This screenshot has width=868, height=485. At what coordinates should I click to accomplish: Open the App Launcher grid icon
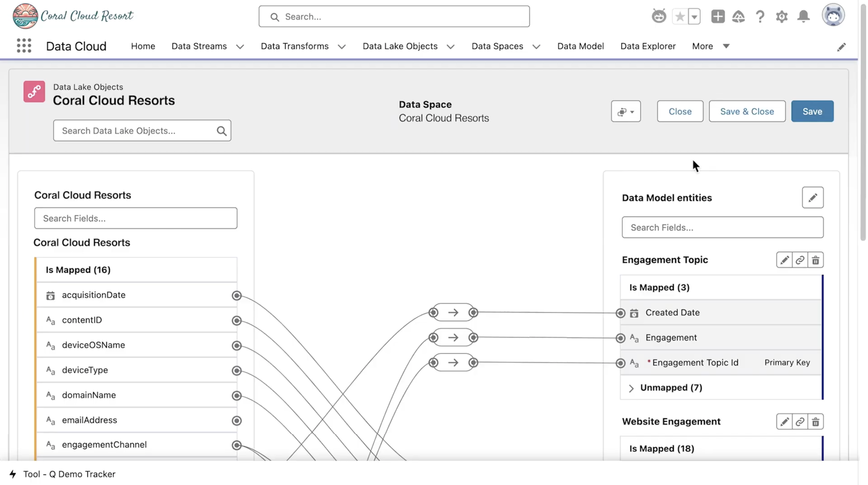[x=24, y=46]
